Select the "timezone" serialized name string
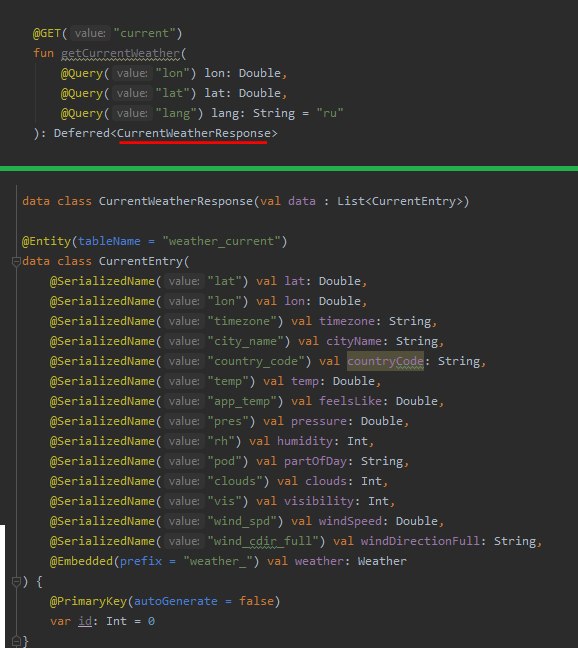The image size is (578, 648). click(242, 321)
